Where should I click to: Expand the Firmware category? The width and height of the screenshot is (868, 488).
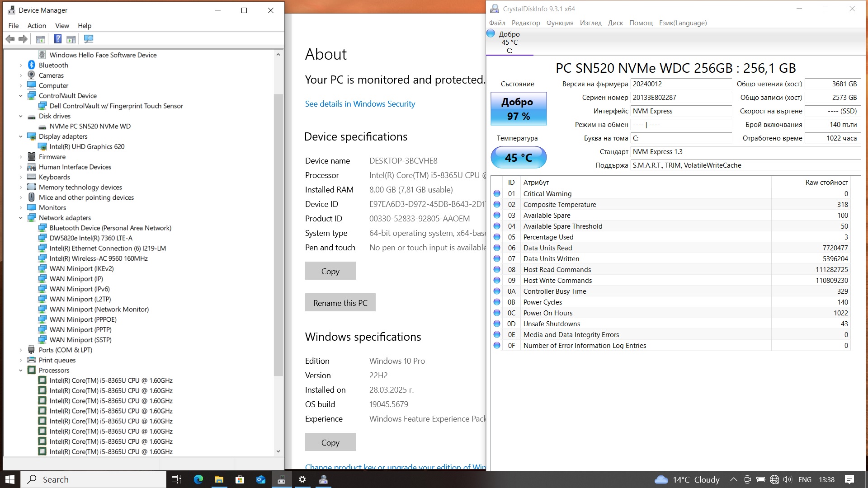[x=21, y=157]
